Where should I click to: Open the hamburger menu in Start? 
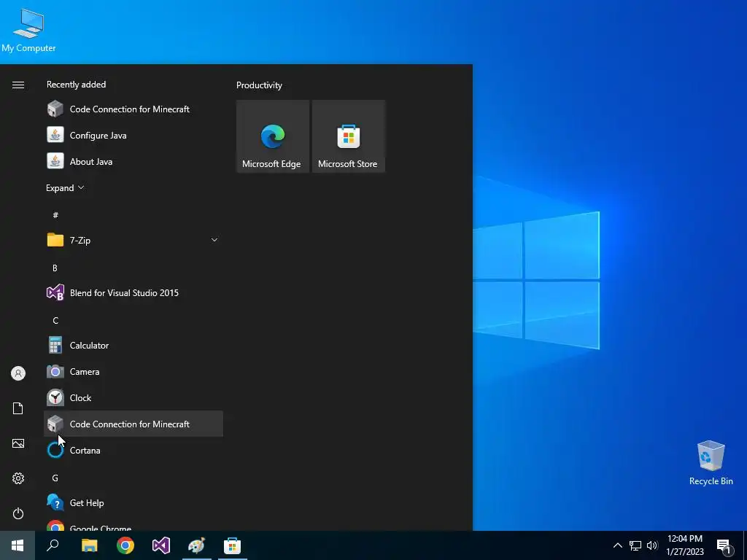pyautogui.click(x=18, y=85)
